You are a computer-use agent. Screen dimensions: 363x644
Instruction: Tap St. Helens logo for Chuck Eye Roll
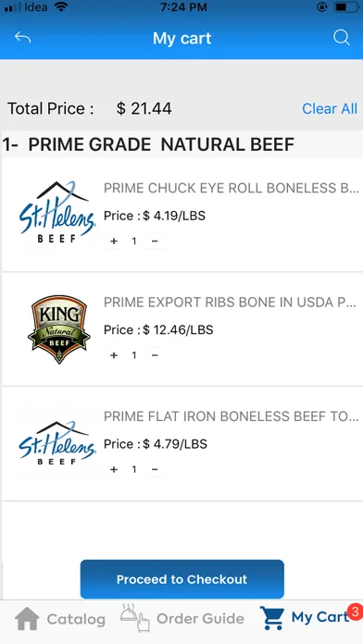[57, 213]
